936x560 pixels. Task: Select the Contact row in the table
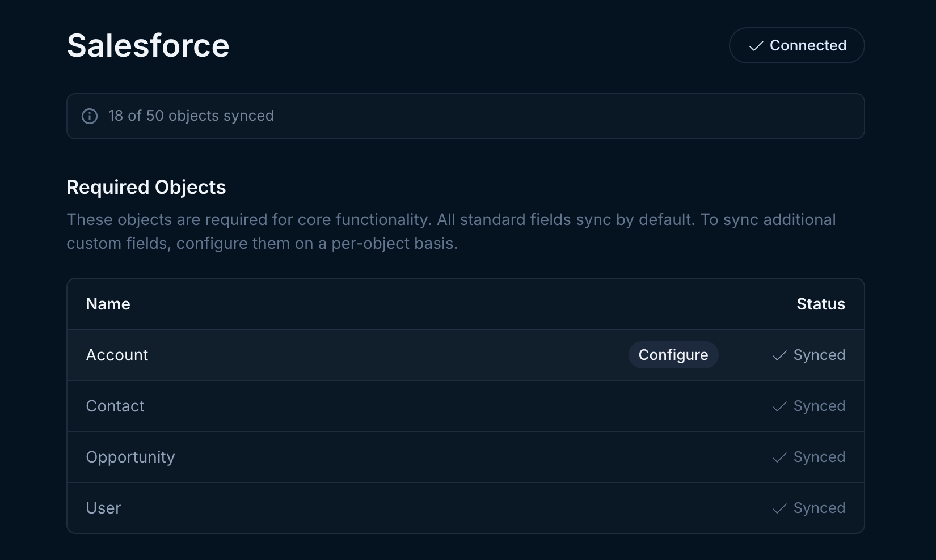[x=340, y=406]
